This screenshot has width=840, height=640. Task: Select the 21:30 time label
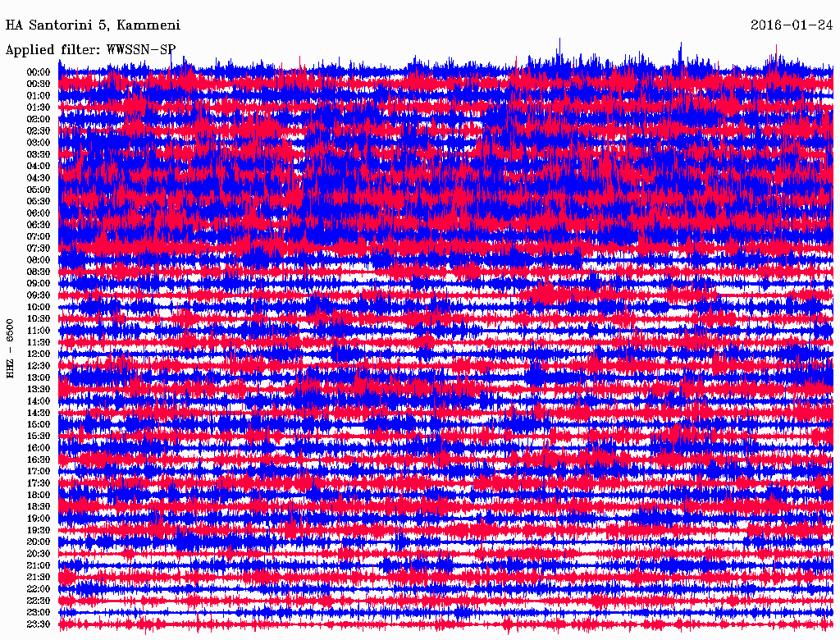pos(38,578)
